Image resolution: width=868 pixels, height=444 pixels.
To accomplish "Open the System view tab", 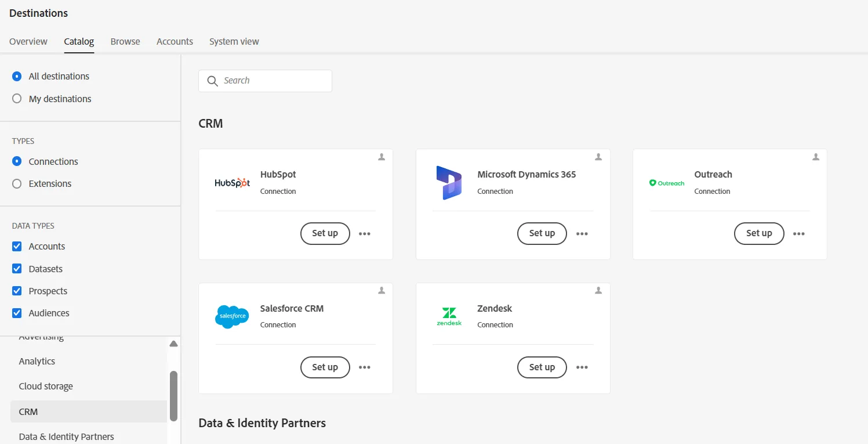I will click(234, 41).
